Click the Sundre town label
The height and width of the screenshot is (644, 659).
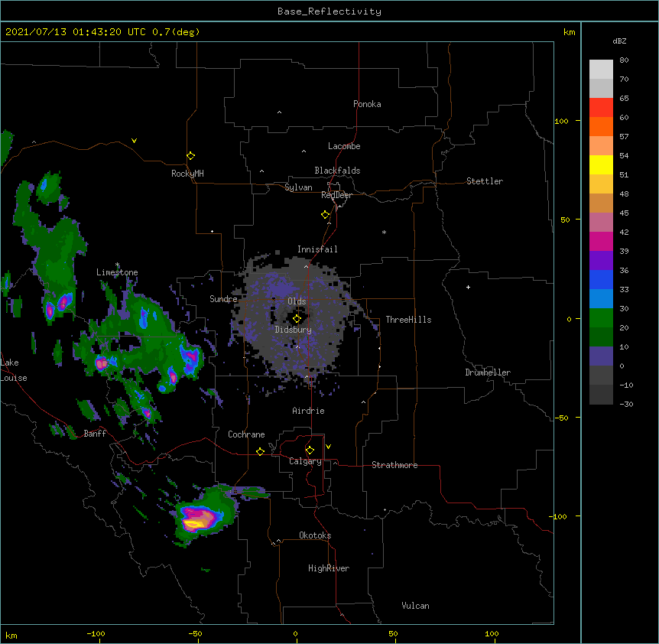pyautogui.click(x=223, y=299)
